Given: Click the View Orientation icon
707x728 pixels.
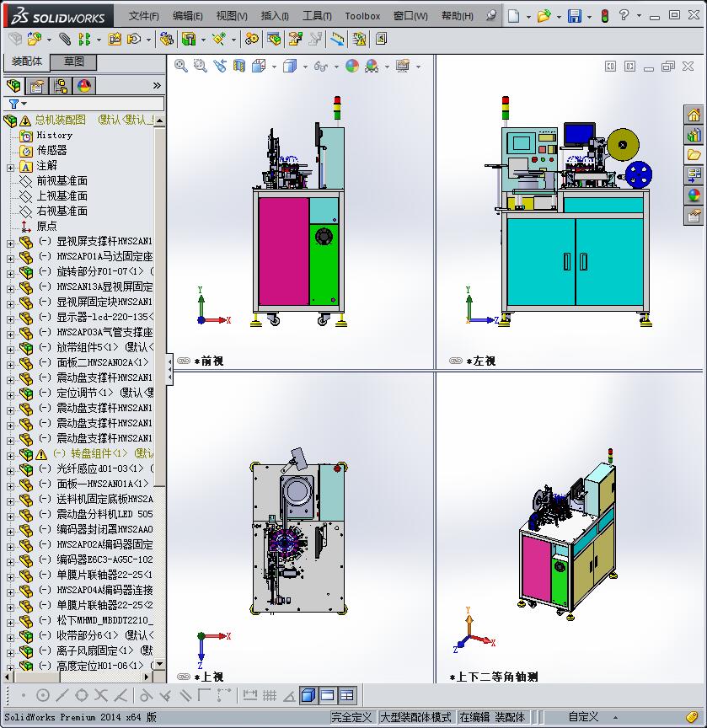Looking at the screenshot, I should [259, 67].
